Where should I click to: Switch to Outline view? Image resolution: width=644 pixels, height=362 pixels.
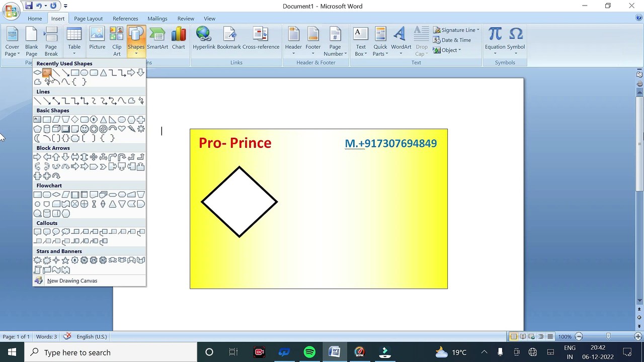tap(541, 336)
